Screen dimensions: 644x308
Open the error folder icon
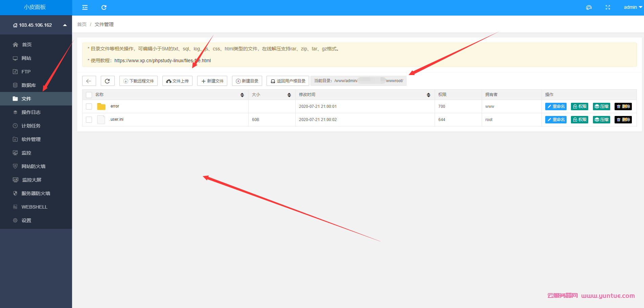101,106
